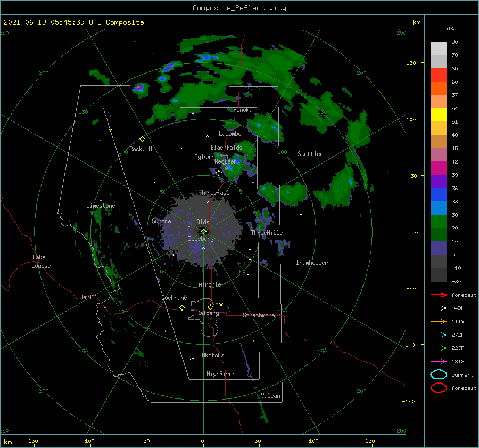Click the Calgary label

208,313
